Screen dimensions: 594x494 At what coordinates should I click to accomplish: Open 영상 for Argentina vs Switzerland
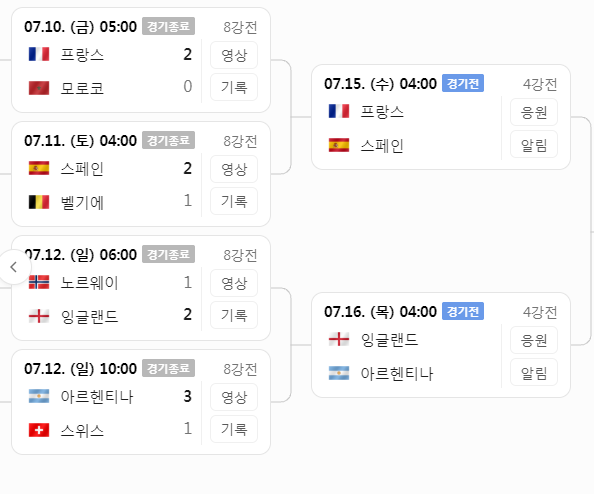(234, 397)
